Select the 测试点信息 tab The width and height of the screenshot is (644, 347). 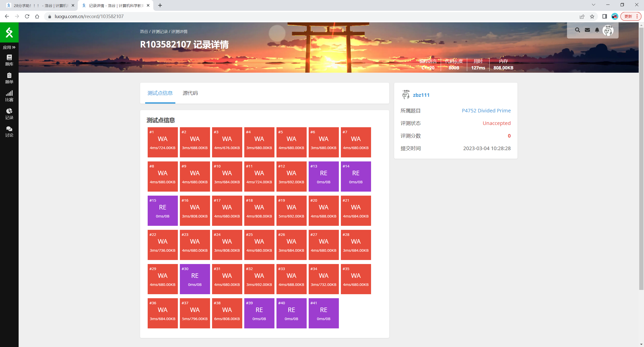coord(160,93)
